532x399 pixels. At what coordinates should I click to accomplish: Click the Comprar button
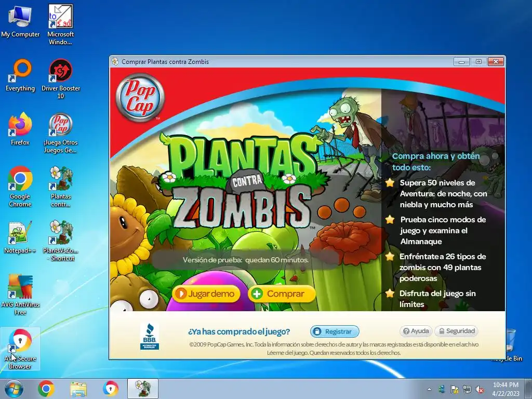282,294
